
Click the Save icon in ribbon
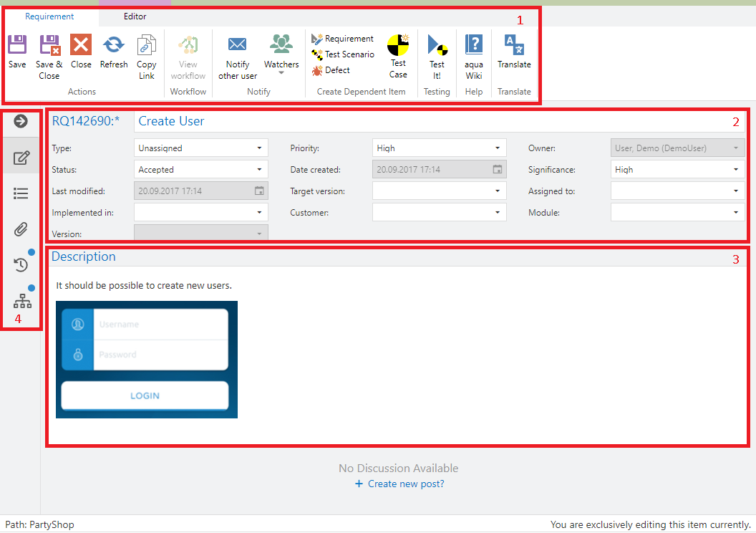[17, 46]
